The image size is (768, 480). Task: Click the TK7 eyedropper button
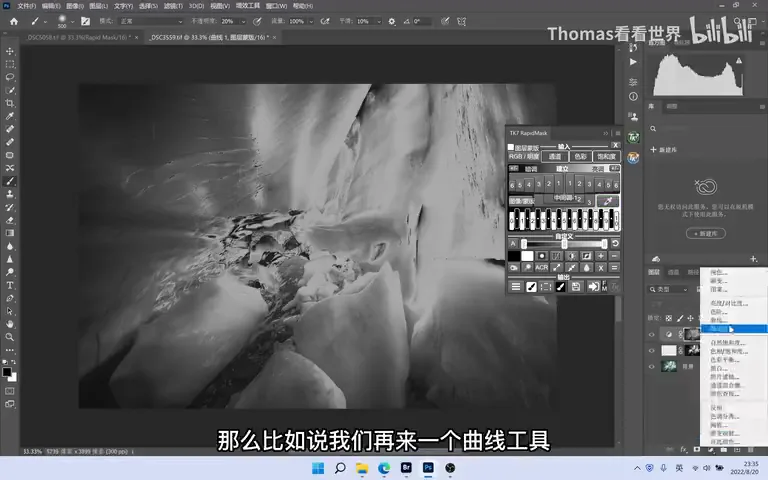[608, 201]
